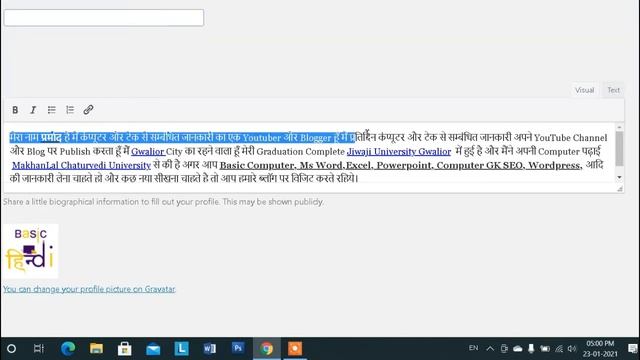Click the bold underlined Basic Computer text
Image resolution: width=640 pixels, height=360 pixels.
[x=256, y=165]
